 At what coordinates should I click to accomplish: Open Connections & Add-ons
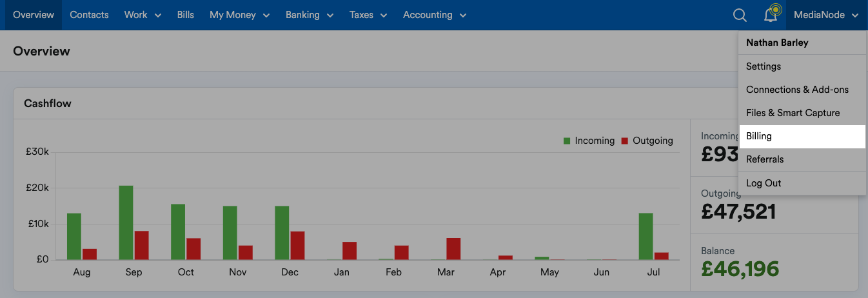click(797, 90)
